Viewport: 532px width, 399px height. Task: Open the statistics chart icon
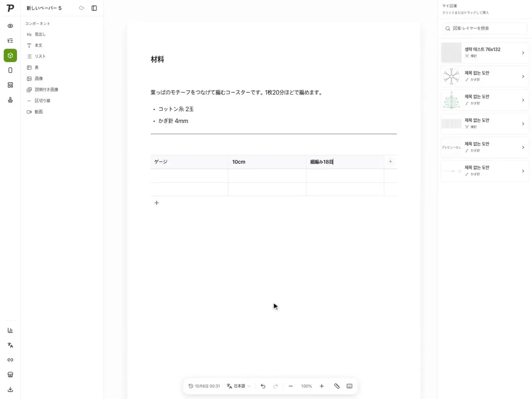click(x=10, y=330)
